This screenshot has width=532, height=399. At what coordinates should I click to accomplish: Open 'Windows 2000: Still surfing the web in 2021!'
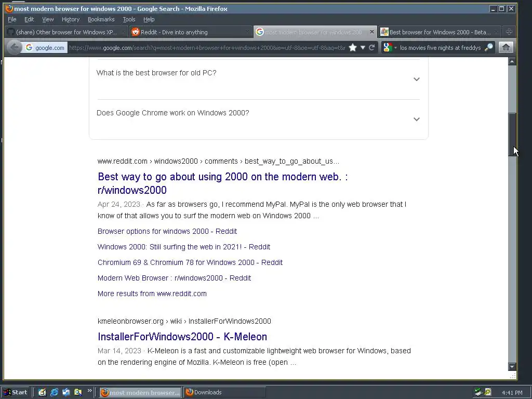pyautogui.click(x=184, y=247)
